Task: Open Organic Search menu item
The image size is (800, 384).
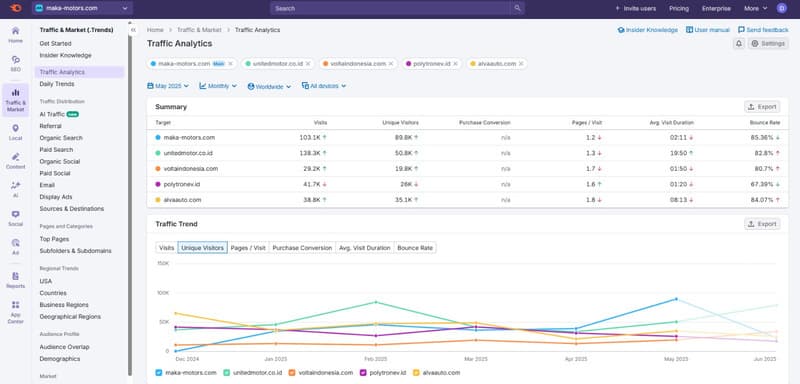Action: click(61, 138)
